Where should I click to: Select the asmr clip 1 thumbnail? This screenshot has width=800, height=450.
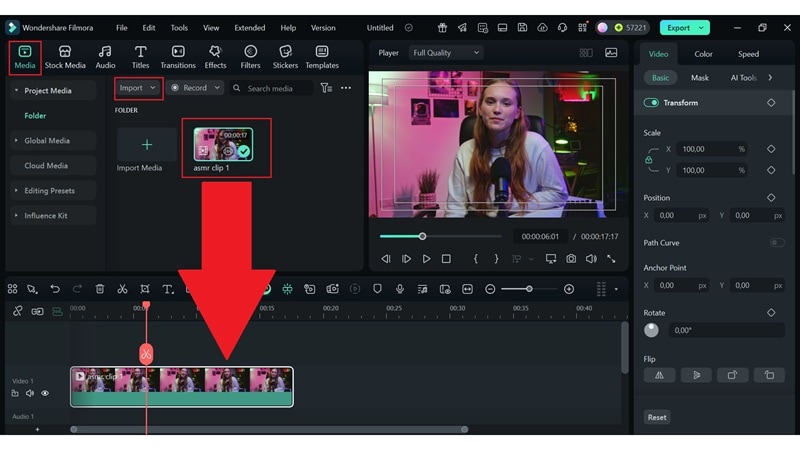tap(223, 144)
